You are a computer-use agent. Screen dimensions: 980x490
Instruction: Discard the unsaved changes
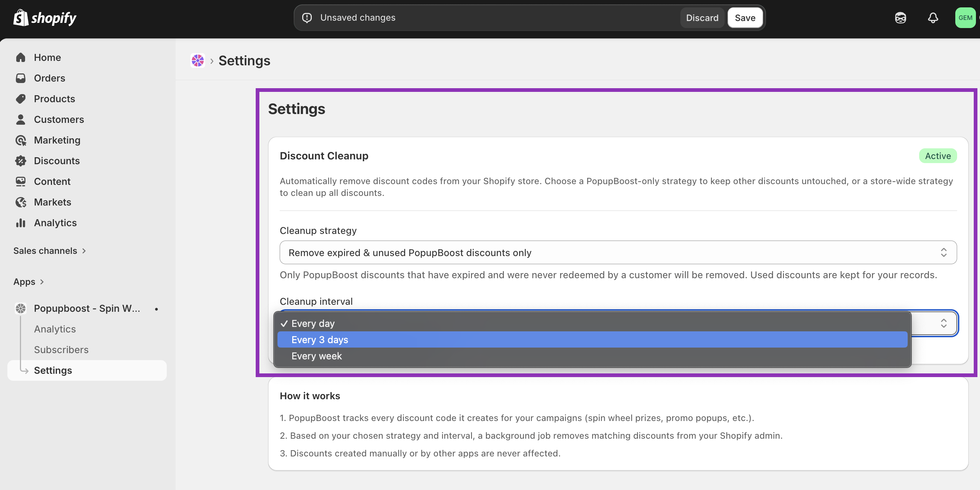point(702,18)
